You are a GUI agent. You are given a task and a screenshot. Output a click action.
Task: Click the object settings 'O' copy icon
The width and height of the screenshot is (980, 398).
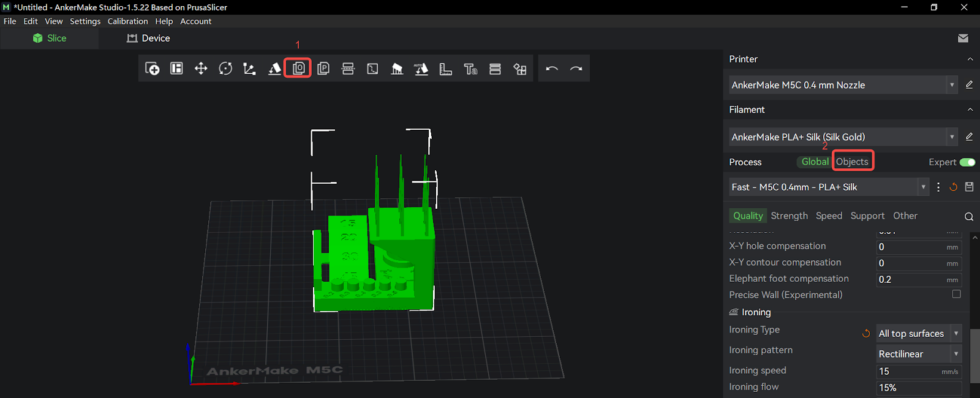(x=298, y=68)
